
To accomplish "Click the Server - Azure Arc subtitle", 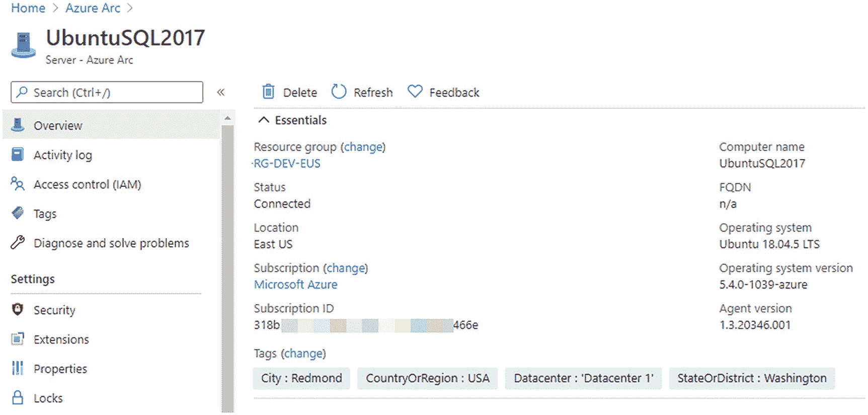I will pos(89,60).
